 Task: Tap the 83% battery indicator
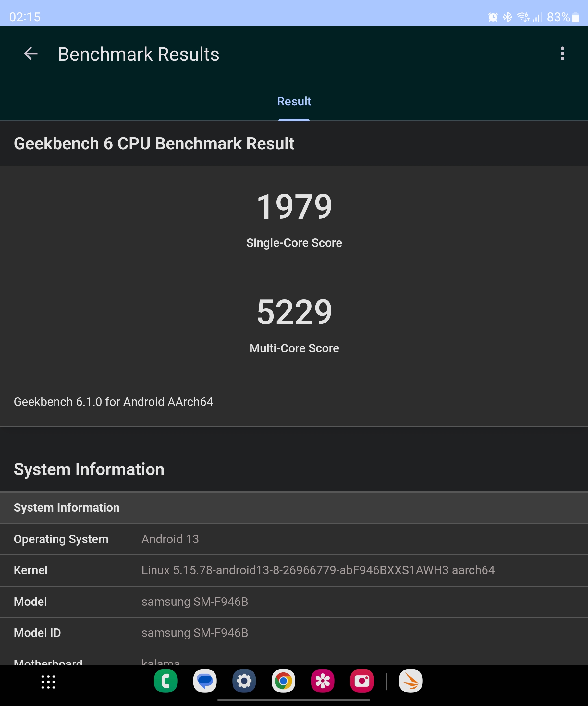click(x=562, y=17)
